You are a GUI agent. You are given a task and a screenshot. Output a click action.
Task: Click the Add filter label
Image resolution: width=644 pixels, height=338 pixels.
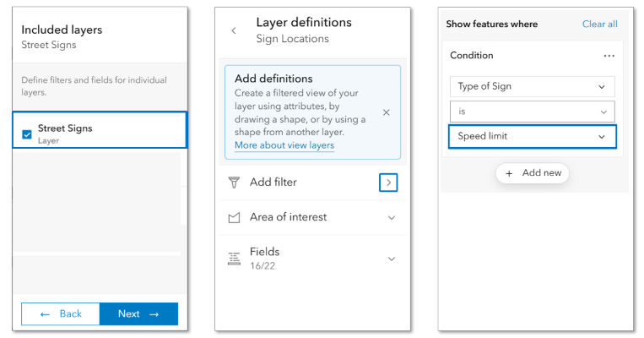tap(273, 183)
